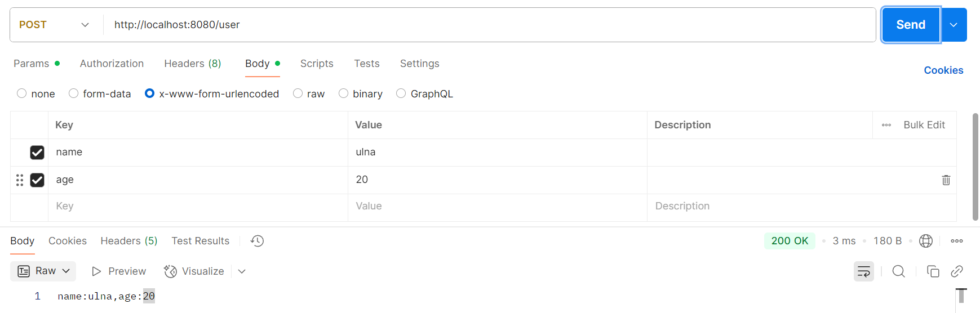This screenshot has height=313, width=980.
Task: Open the network globe information icon
Action: 925,241
